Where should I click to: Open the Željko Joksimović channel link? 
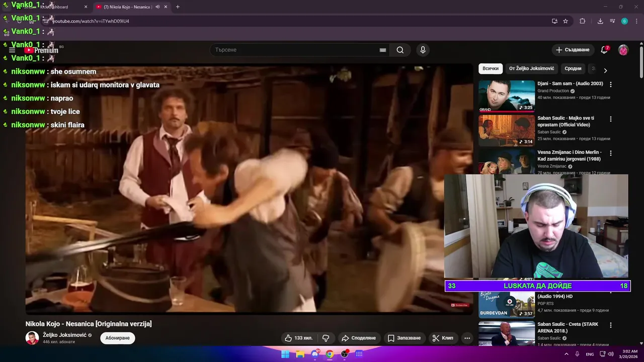[64, 335]
